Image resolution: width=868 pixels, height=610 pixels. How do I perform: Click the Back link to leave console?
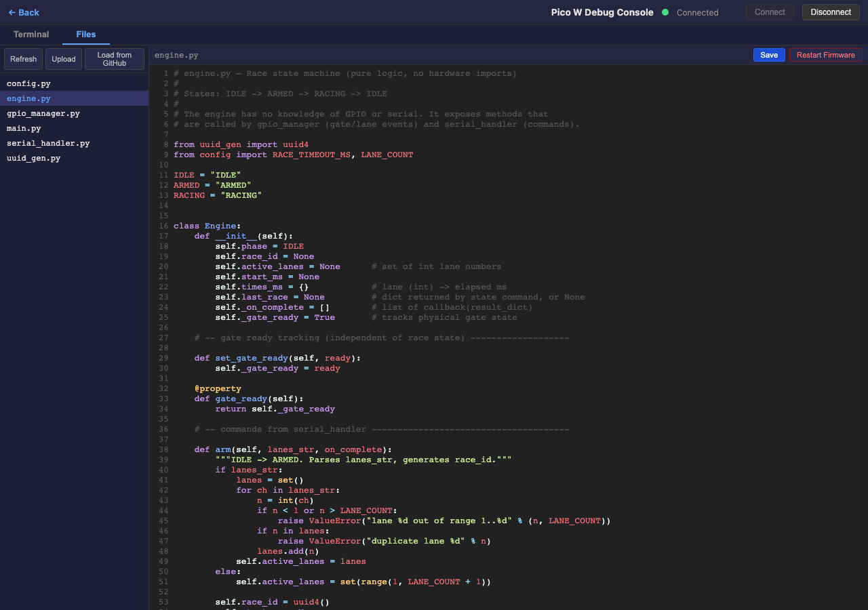tap(24, 12)
